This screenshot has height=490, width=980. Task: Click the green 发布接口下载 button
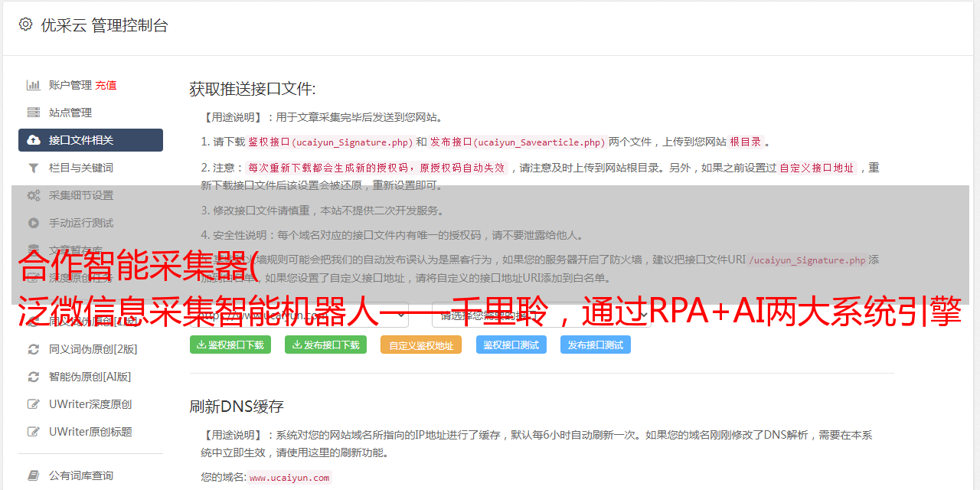325,345
